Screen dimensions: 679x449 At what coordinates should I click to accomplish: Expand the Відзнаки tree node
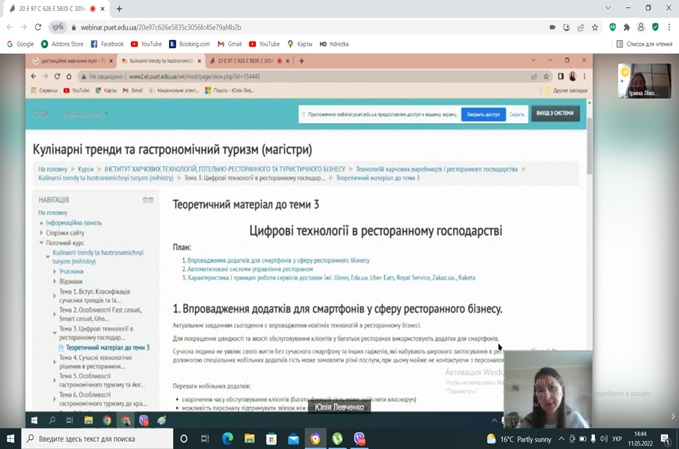55,281
